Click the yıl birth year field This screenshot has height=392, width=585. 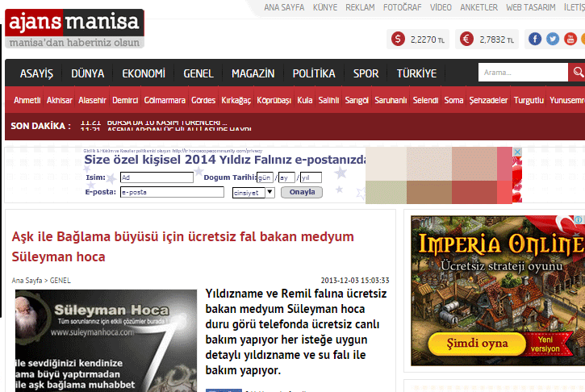311,177
